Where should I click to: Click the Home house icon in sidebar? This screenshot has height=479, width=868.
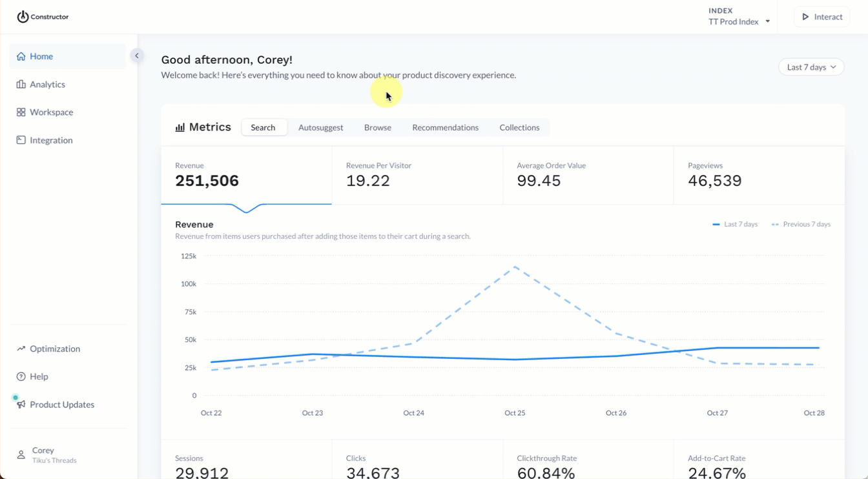pyautogui.click(x=21, y=57)
